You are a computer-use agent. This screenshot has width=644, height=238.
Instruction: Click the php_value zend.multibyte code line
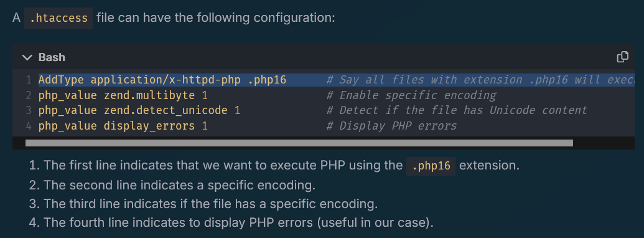click(x=123, y=95)
